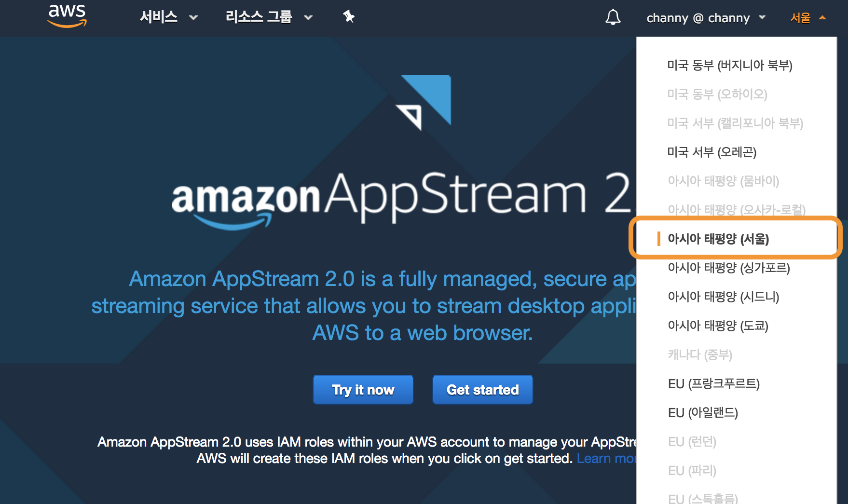The height and width of the screenshot is (504, 848).
Task: Select region EU (아일랜드)
Action: point(703,412)
